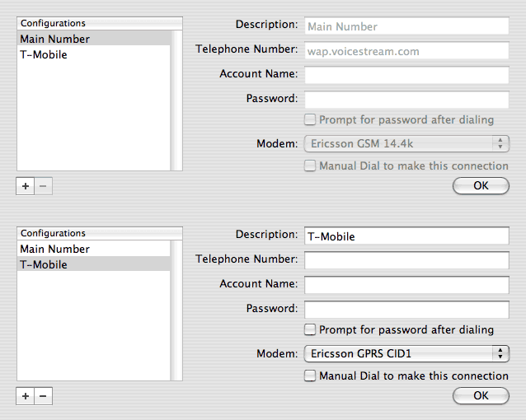Remove configuration using lower minus button
The image size is (526, 420).
(x=44, y=396)
